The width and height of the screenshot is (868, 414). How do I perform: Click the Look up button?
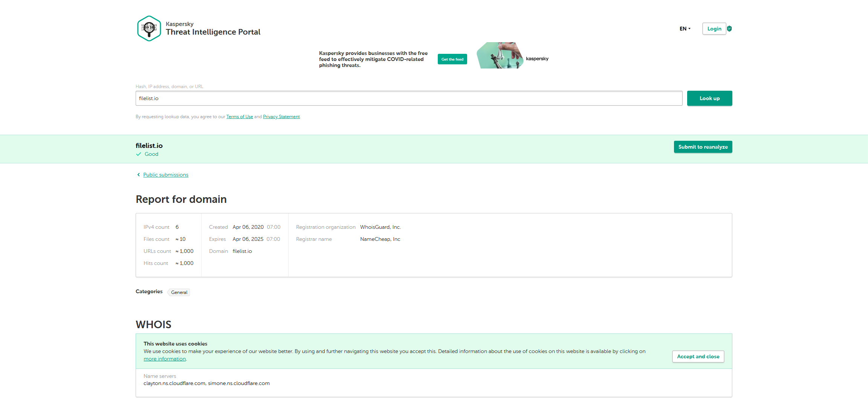[x=709, y=98]
